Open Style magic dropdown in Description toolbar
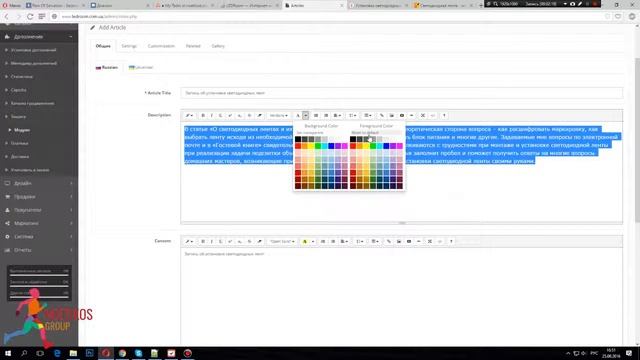This screenshot has width=640, height=360. 189,116
